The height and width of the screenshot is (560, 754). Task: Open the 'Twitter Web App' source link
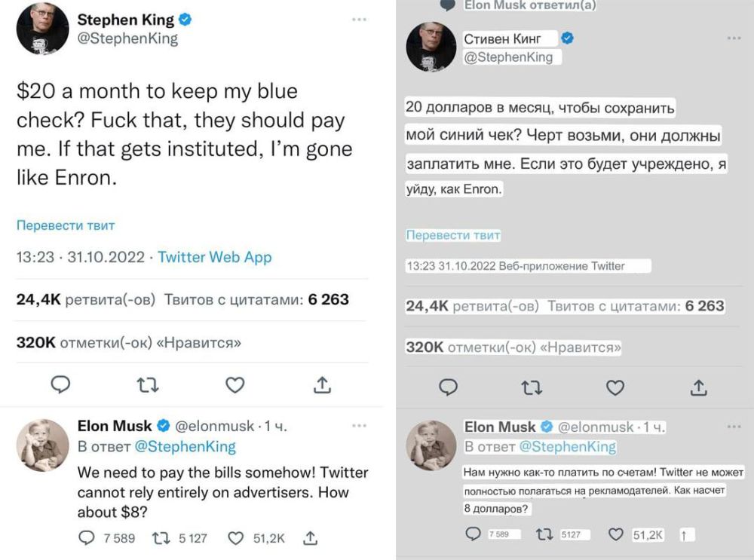[x=215, y=257]
